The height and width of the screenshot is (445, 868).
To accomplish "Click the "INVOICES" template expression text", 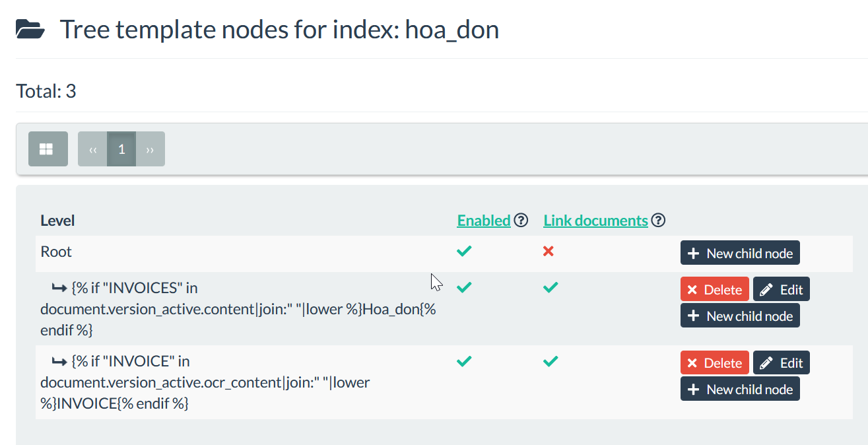I will [x=238, y=308].
